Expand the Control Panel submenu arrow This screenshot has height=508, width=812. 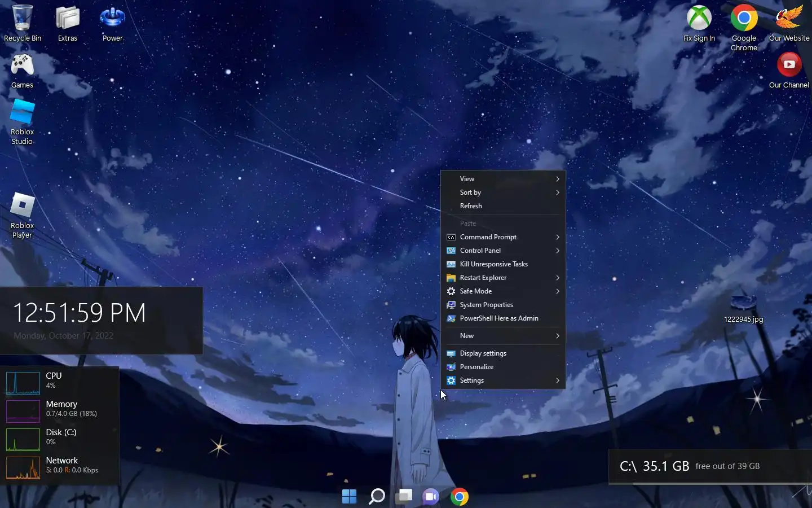[558, 251]
